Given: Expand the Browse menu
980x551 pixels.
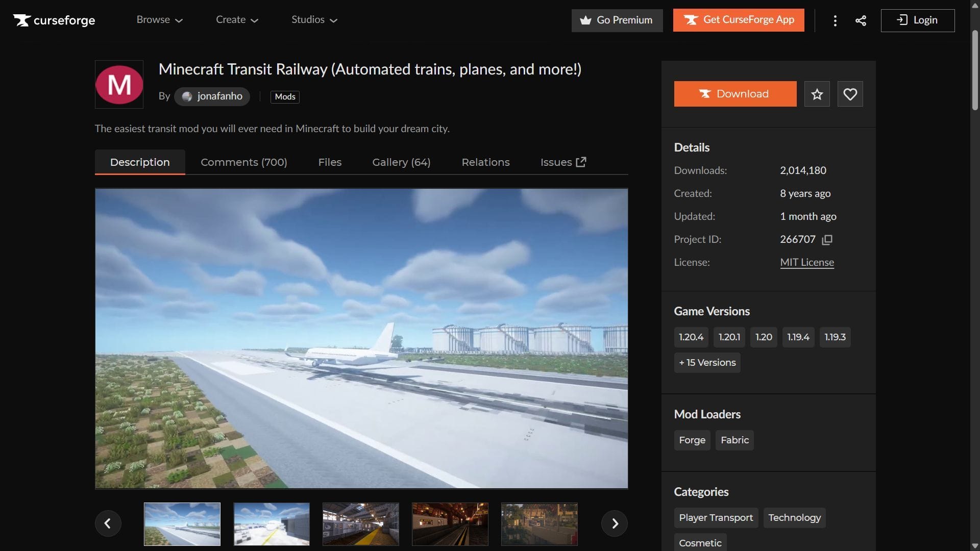Looking at the screenshot, I should pyautogui.click(x=159, y=20).
